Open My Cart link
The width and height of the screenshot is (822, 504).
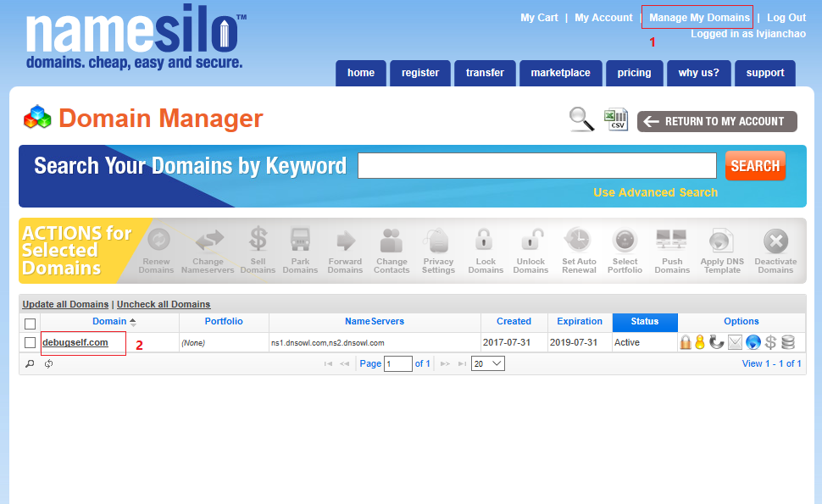[x=539, y=17]
